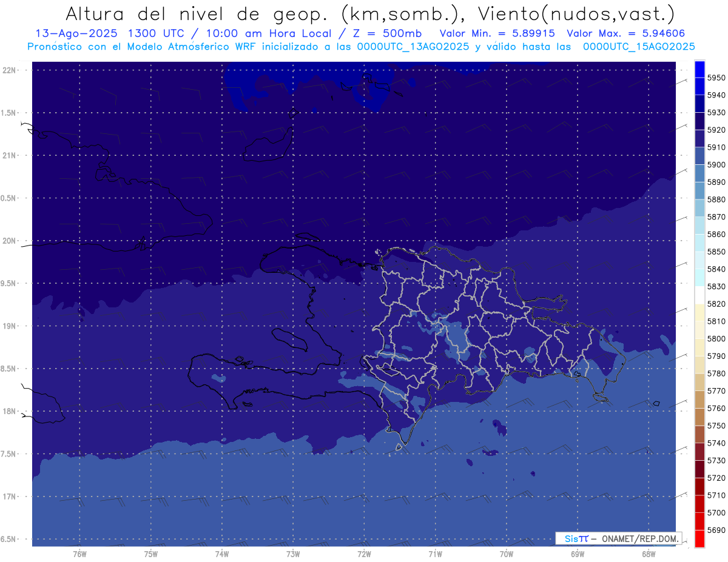
Task: Click the "5700" colorbar value
Action: point(716,512)
